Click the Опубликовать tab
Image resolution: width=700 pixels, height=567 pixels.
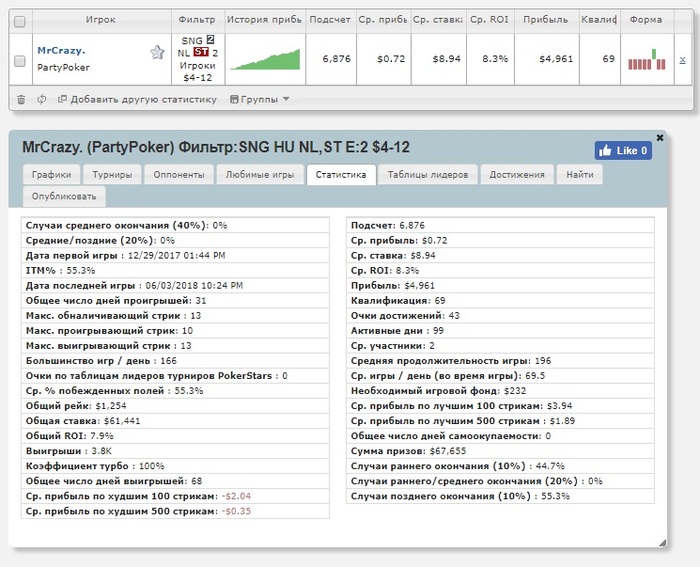click(x=64, y=196)
